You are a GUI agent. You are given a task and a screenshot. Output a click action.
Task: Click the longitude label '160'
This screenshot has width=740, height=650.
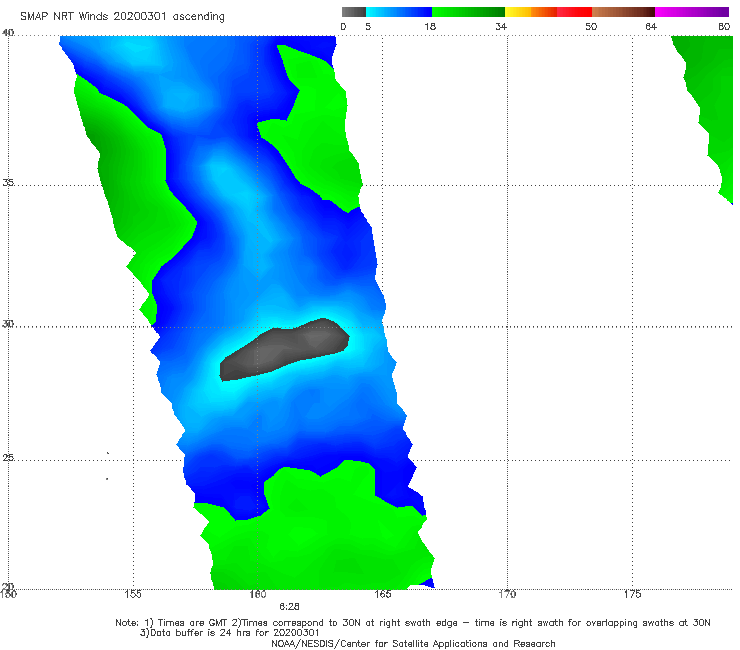pyautogui.click(x=258, y=594)
